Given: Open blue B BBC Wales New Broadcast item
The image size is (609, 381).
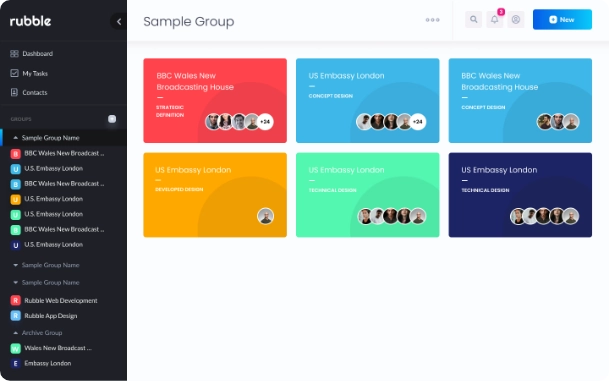Looking at the screenshot, I should click(57, 184).
